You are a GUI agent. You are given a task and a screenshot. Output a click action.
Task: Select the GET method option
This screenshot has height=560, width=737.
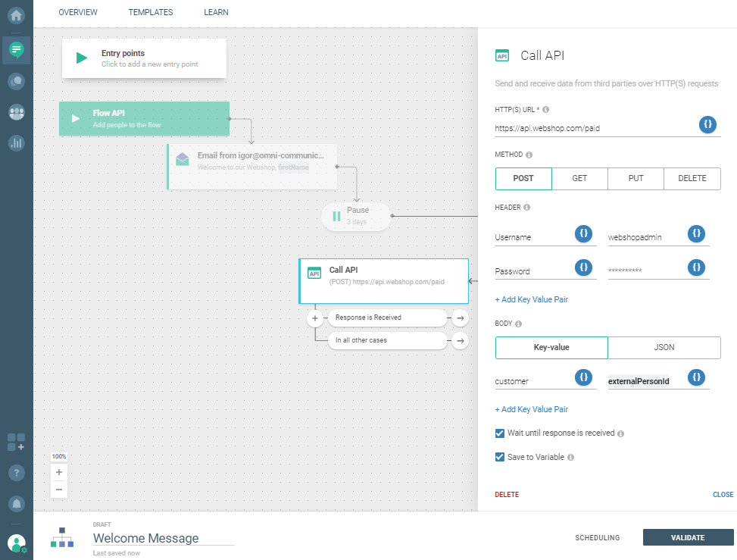[579, 179]
